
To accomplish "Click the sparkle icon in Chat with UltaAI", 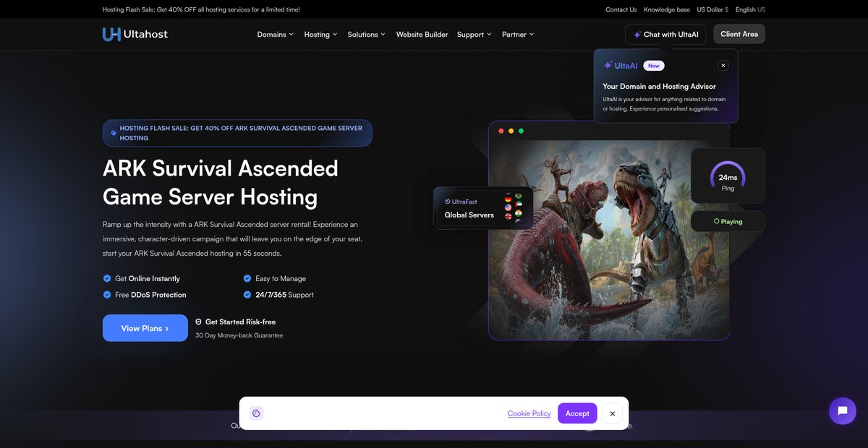I will coord(637,35).
